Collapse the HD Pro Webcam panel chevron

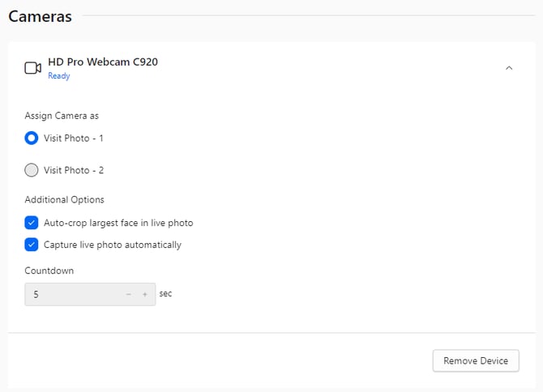[509, 68]
